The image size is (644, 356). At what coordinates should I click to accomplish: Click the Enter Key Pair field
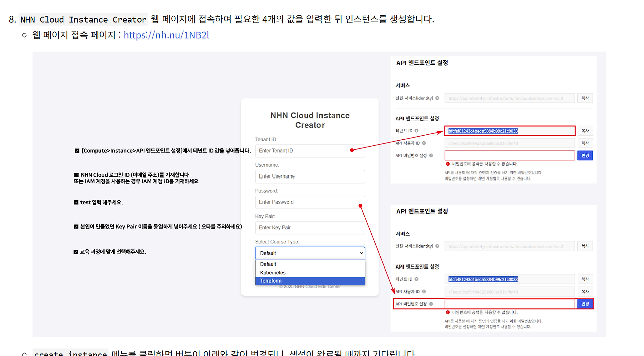[310, 228]
